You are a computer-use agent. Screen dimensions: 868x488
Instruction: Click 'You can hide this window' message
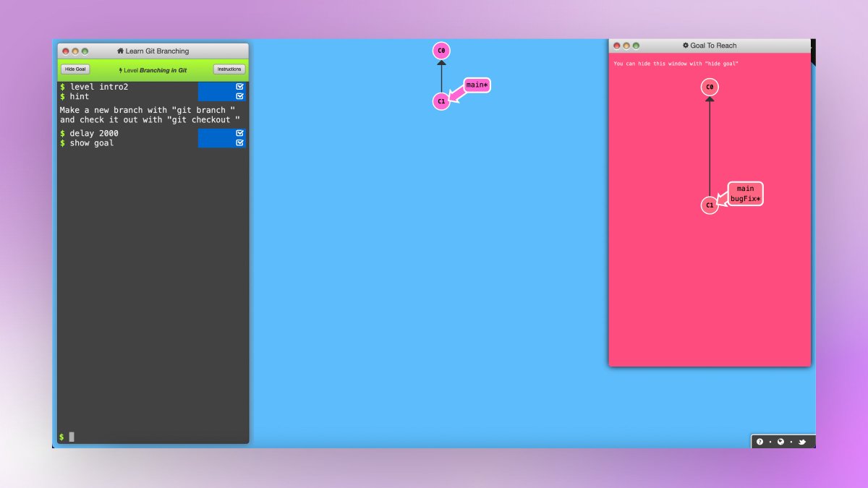point(676,64)
